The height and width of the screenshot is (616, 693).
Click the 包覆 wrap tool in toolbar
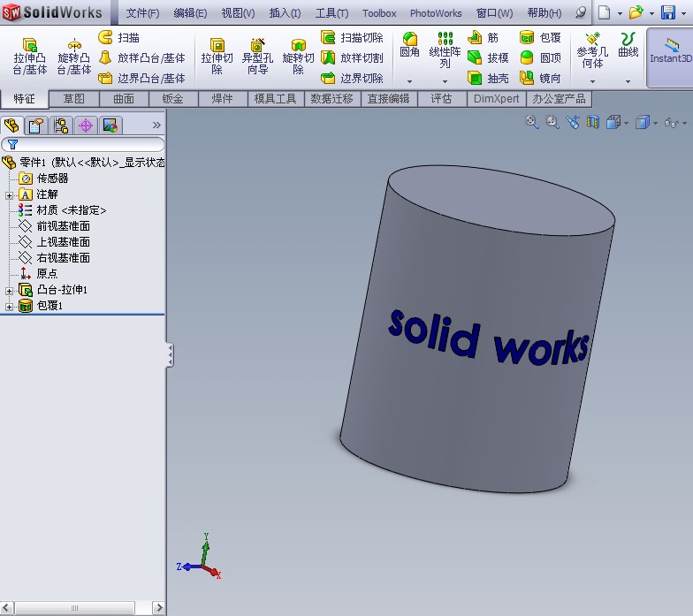pyautogui.click(x=541, y=37)
